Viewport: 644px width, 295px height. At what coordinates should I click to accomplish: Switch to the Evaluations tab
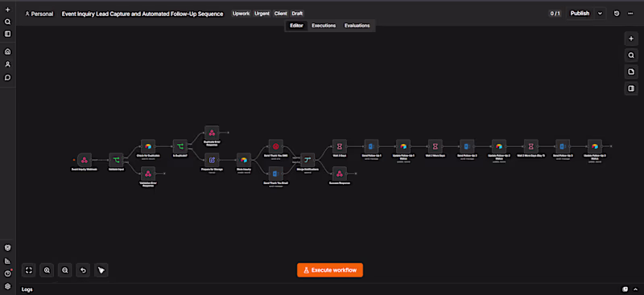(x=357, y=26)
